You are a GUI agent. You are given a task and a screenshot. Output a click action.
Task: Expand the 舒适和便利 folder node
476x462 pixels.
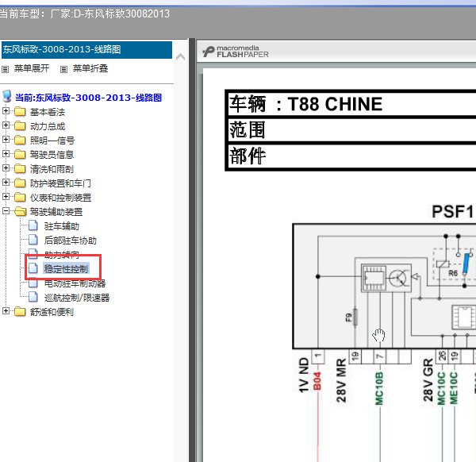[x=6, y=310]
